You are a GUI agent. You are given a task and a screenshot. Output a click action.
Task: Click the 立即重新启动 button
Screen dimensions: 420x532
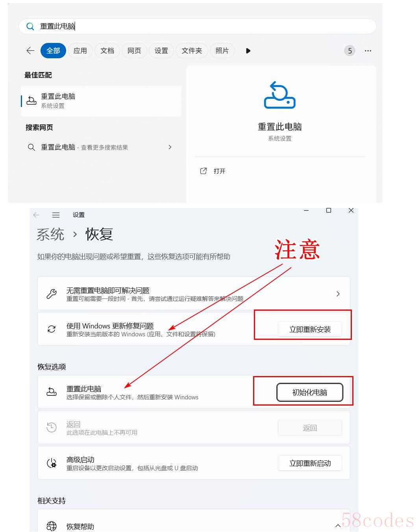coord(310,463)
